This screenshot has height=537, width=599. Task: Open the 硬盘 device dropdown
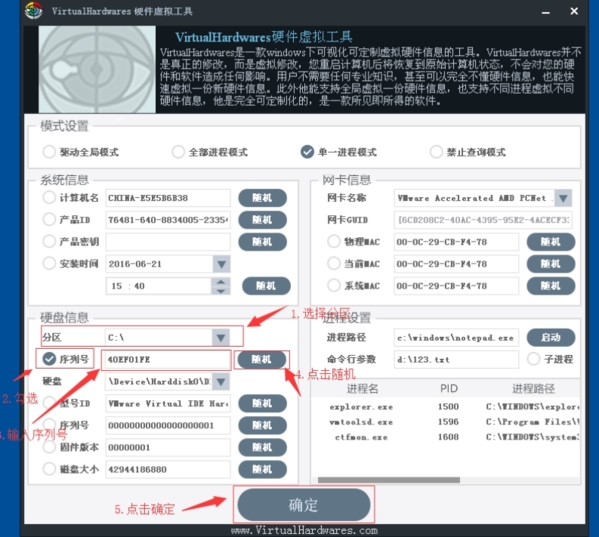click(221, 381)
